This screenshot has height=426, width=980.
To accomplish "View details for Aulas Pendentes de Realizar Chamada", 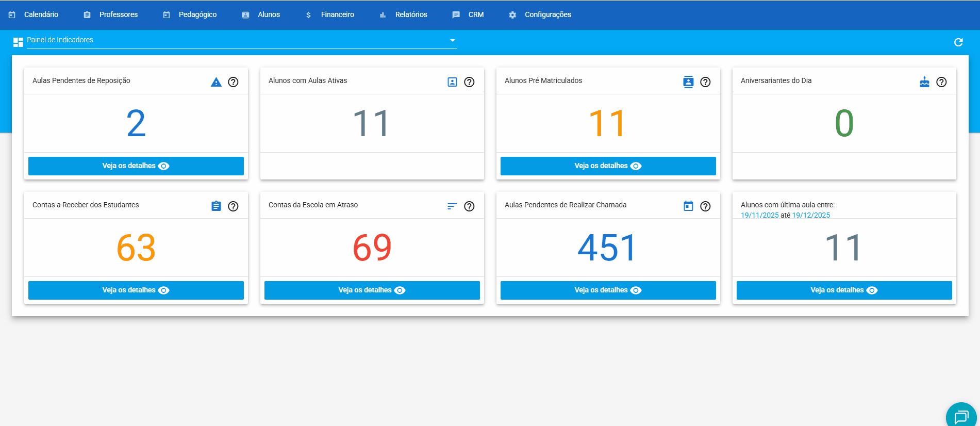I will coord(608,290).
